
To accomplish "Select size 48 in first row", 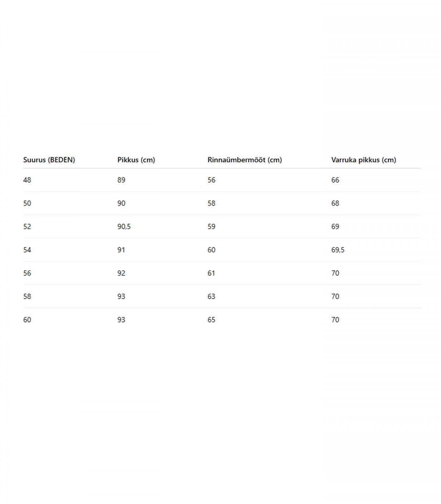I will 27,180.
